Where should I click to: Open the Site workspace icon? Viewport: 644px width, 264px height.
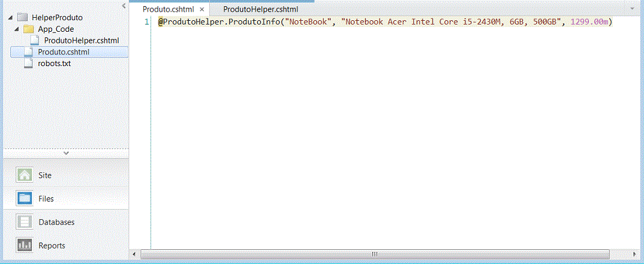pyautogui.click(x=24, y=175)
